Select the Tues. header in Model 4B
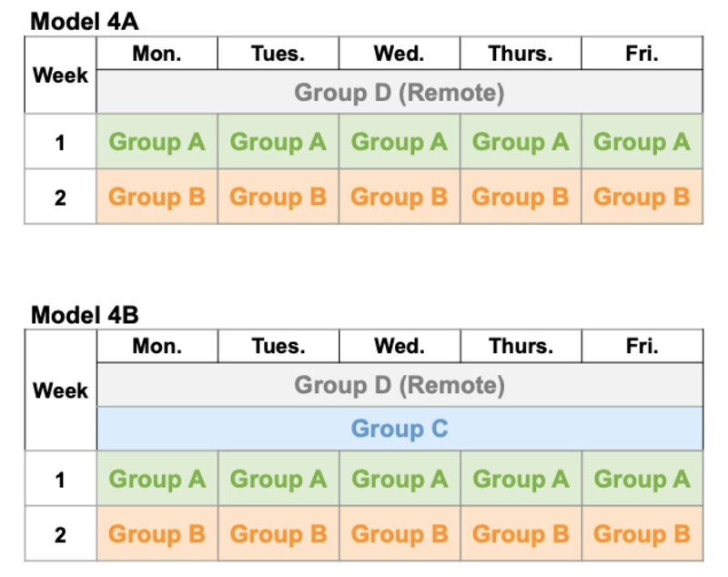The width and height of the screenshot is (728, 577). point(278,347)
